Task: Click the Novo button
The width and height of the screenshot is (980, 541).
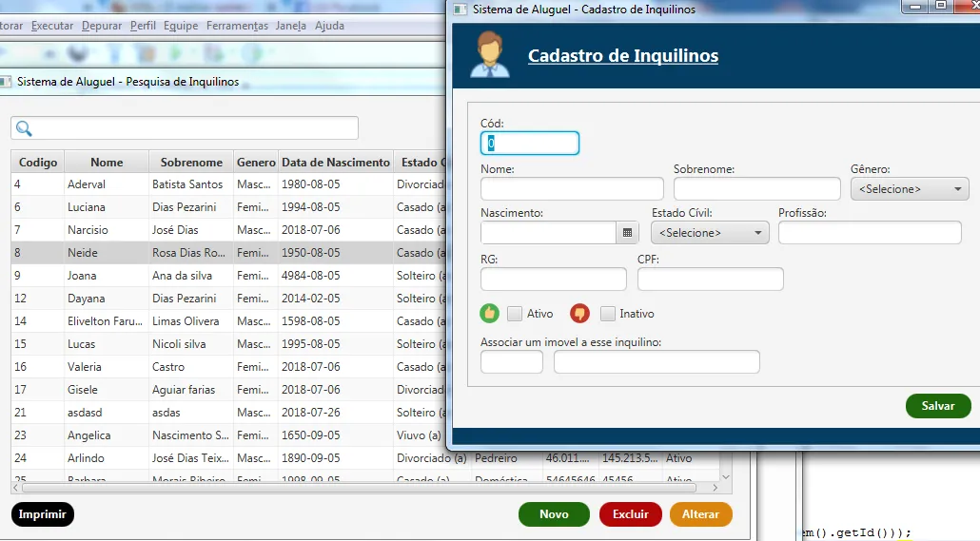Action: (554, 514)
